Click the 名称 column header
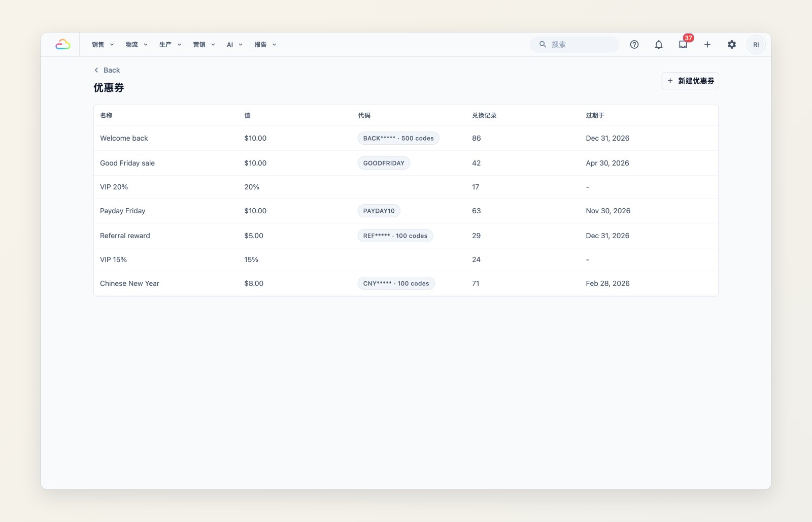The height and width of the screenshot is (522, 812). tap(106, 115)
